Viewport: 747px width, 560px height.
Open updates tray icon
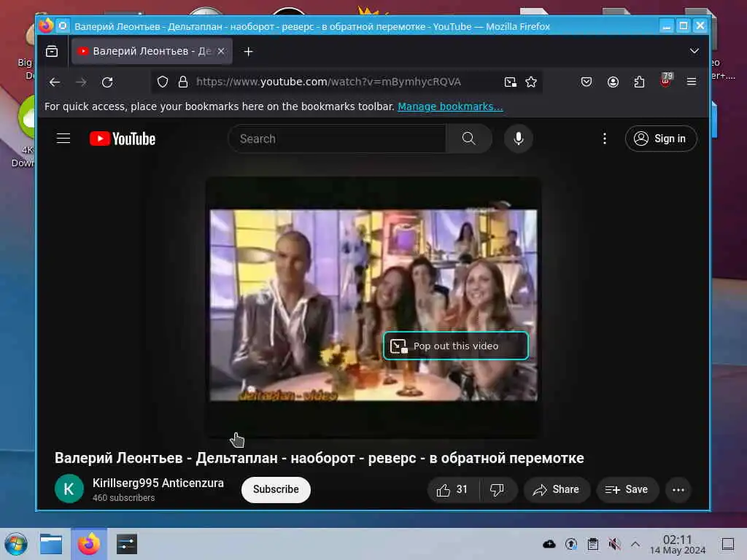click(x=570, y=544)
